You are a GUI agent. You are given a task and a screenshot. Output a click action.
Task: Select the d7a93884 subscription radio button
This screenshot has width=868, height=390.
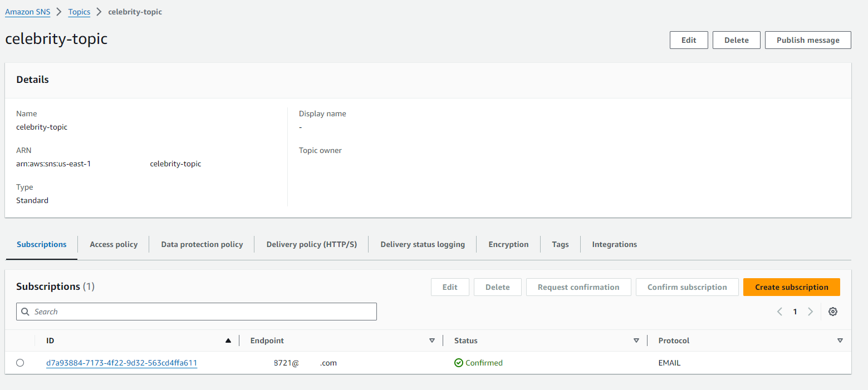pos(20,363)
